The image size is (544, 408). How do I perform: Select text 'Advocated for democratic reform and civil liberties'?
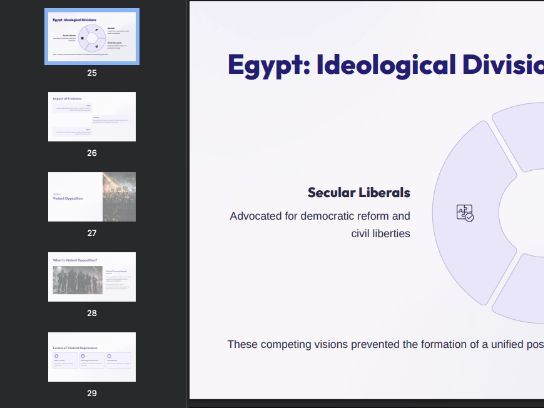pos(320,224)
